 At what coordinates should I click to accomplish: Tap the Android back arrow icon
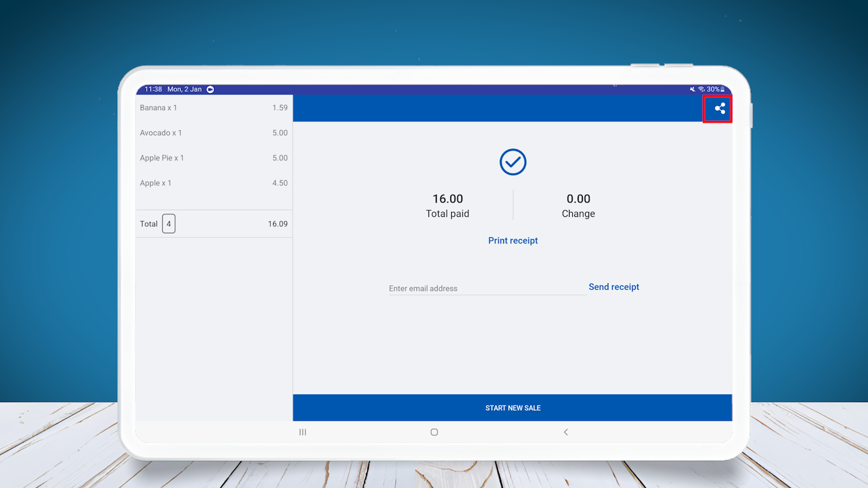(566, 432)
